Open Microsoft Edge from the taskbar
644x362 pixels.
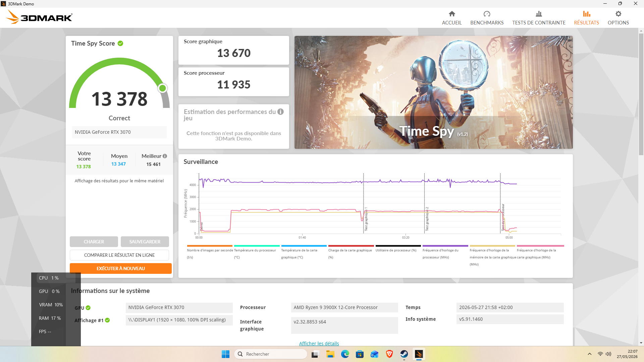(x=345, y=354)
